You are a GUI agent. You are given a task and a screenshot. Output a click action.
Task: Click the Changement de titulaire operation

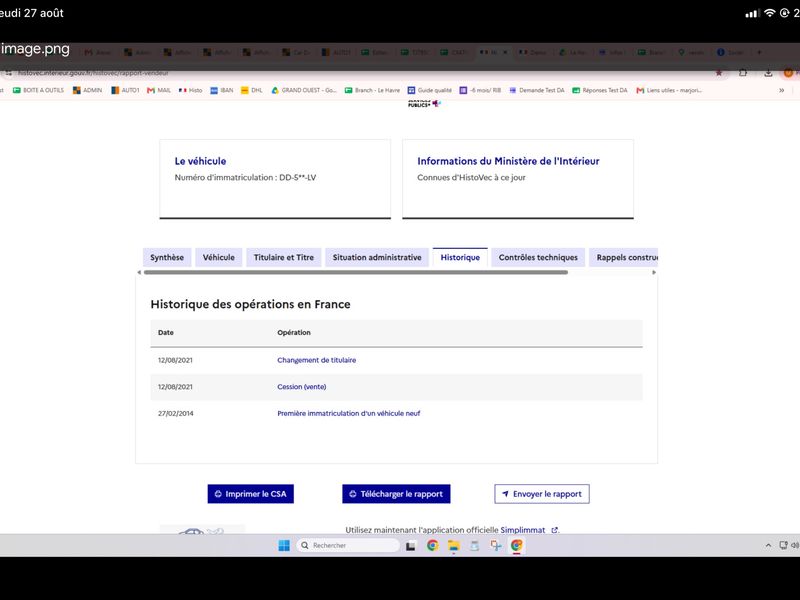pyautogui.click(x=316, y=360)
